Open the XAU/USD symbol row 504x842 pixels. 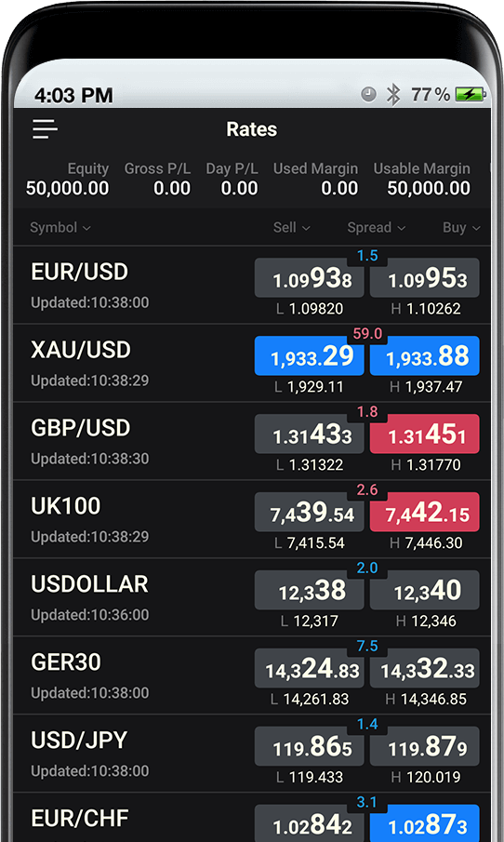(x=252, y=363)
